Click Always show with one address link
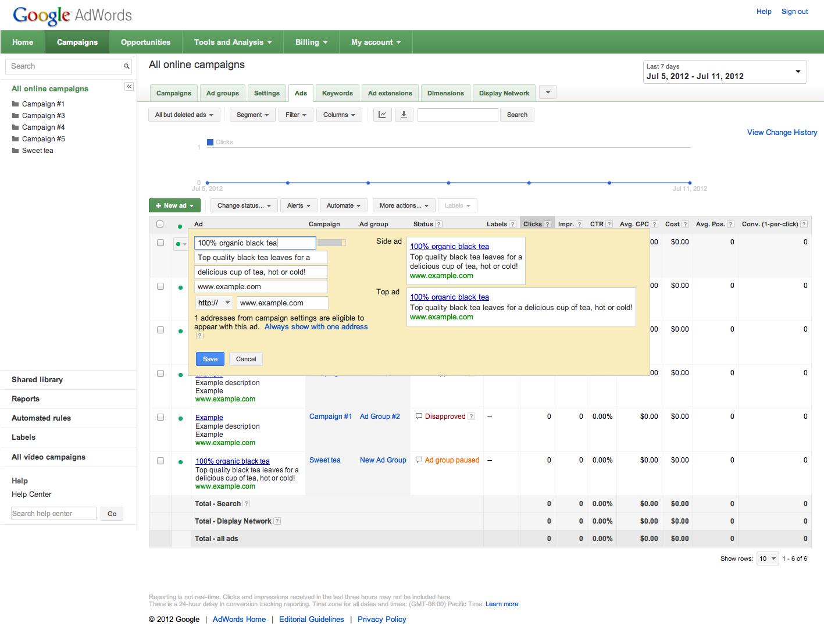This screenshot has width=824, height=644. tap(316, 327)
